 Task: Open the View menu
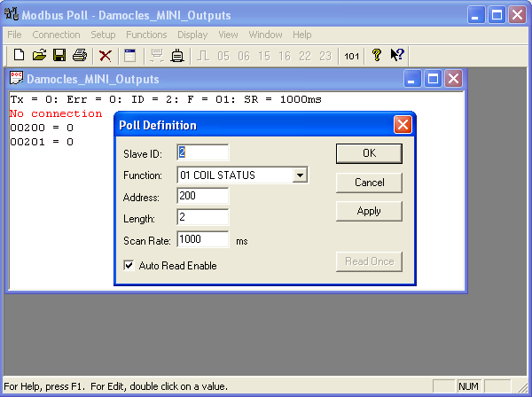pos(228,35)
